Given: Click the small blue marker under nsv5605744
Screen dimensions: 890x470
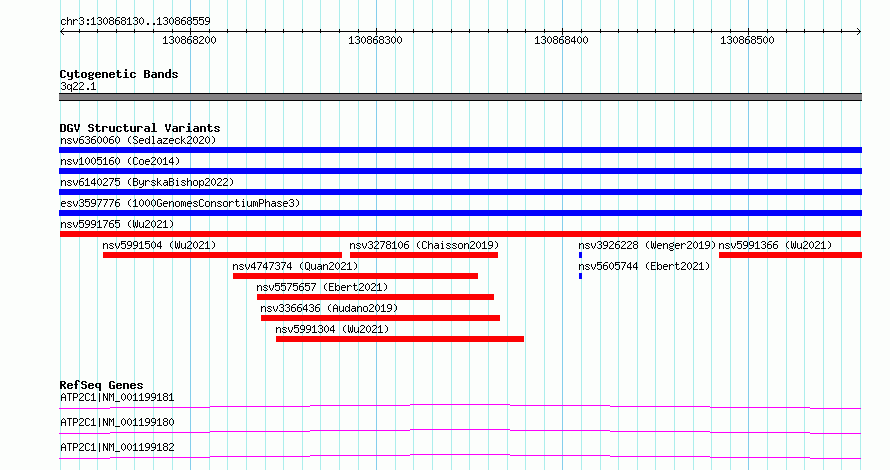Looking at the screenshot, I should (580, 276).
